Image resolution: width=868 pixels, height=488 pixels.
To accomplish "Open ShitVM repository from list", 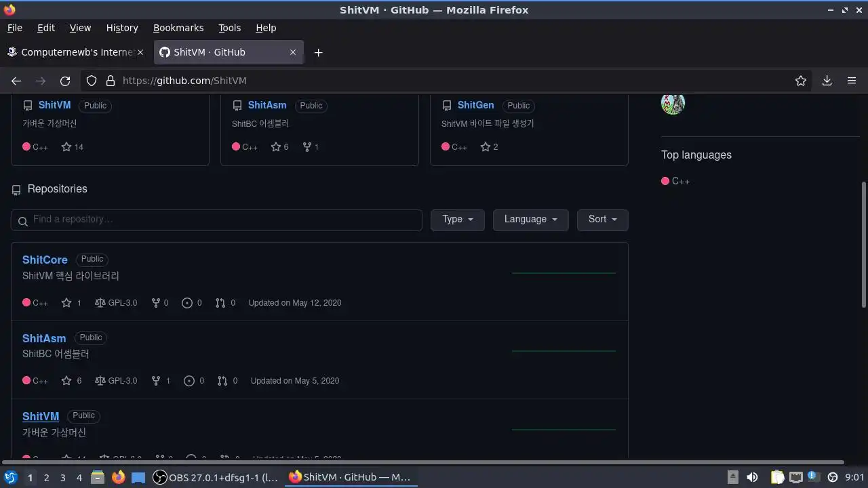I will click(41, 416).
